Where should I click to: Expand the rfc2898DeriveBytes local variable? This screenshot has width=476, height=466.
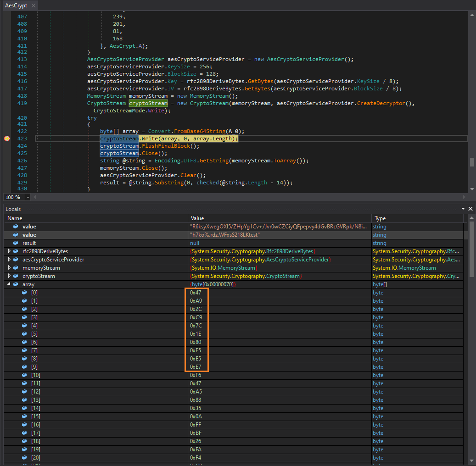[x=9, y=251]
